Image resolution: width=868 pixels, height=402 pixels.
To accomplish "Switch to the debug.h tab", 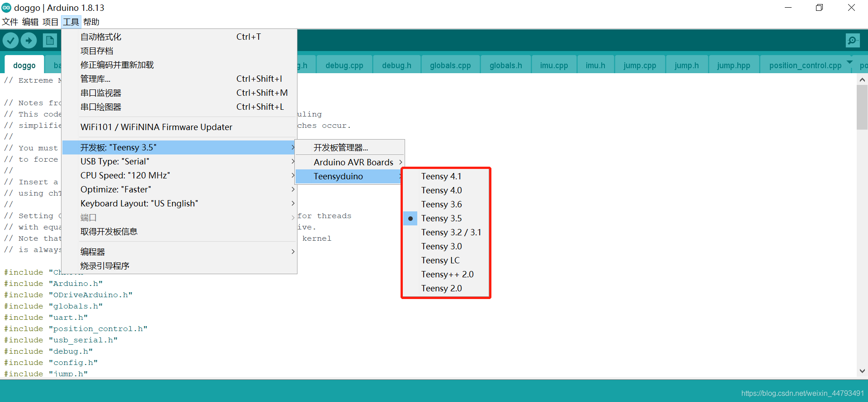I will [x=396, y=65].
